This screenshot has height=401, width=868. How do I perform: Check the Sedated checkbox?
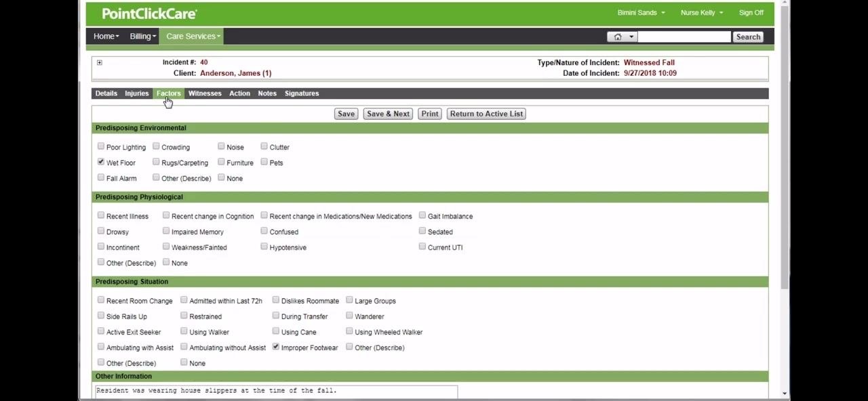click(422, 231)
